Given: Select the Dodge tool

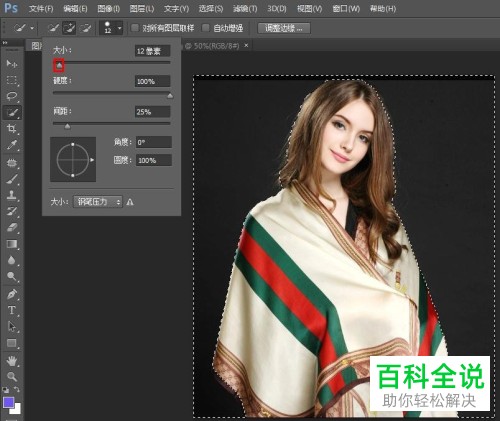Looking at the screenshot, I should point(12,276).
